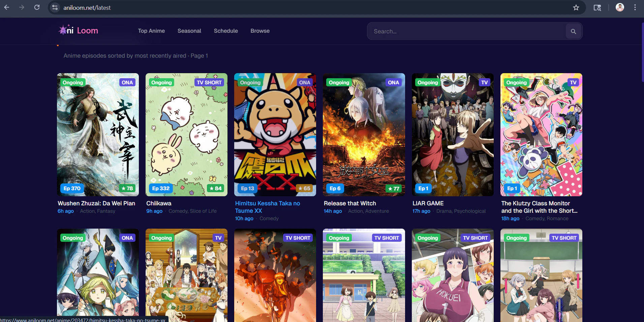Click the '18h ago' timestamp
Image resolution: width=644 pixels, height=322 pixels.
click(x=510, y=218)
